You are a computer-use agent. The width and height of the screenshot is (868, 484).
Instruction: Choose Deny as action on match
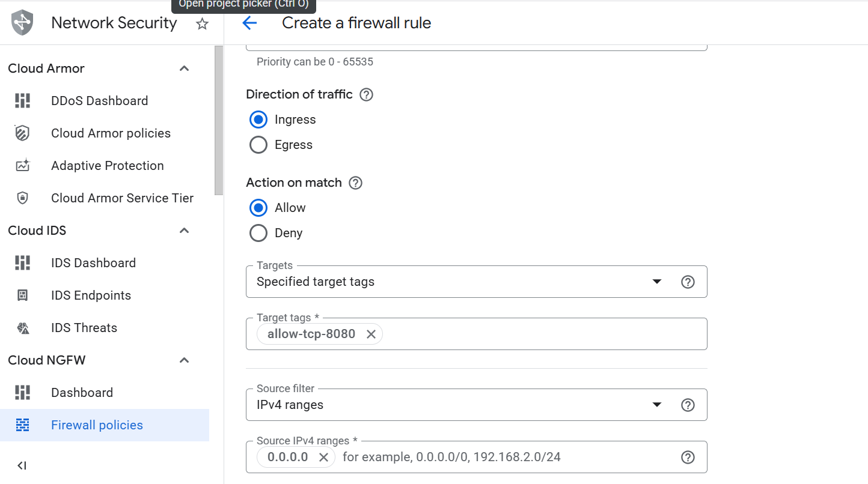(x=258, y=233)
